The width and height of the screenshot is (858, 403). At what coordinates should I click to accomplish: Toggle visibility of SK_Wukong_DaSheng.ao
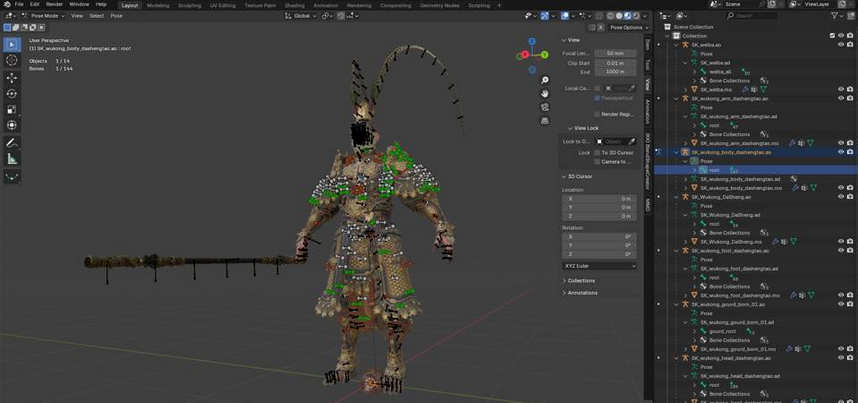(840, 197)
